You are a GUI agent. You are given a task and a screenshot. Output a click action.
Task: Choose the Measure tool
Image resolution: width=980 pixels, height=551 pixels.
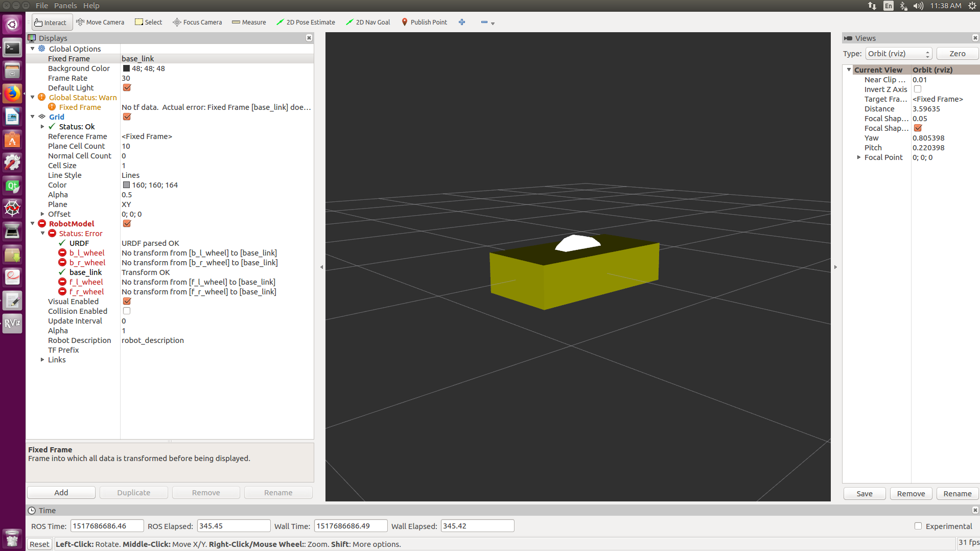point(249,22)
